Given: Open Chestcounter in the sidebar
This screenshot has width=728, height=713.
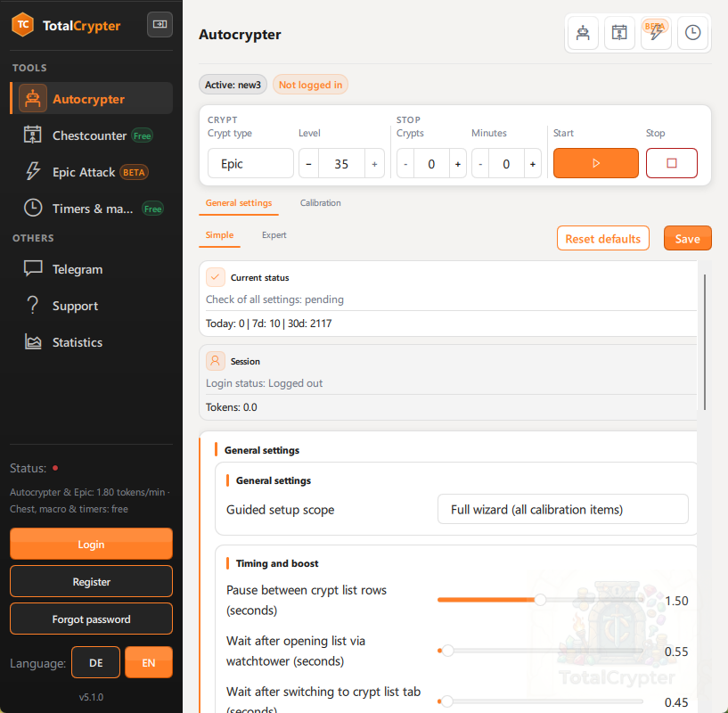Looking at the screenshot, I should pyautogui.click(x=91, y=135).
